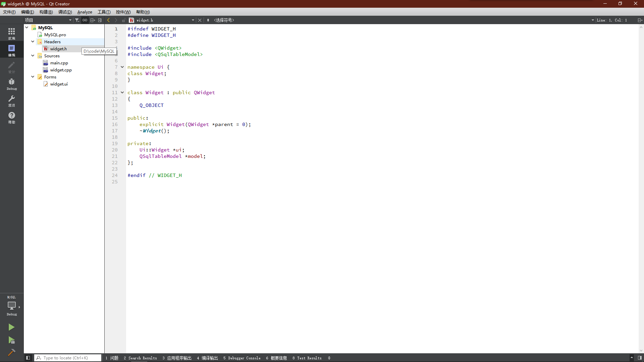The height and width of the screenshot is (362, 644).
Task: Open the Design mode icon
Action: coord(12,67)
